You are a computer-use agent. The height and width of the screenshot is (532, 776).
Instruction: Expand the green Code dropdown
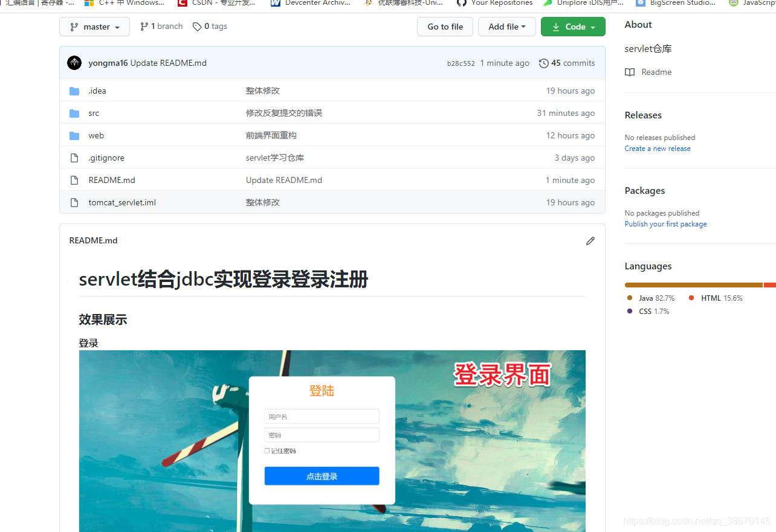coord(572,27)
